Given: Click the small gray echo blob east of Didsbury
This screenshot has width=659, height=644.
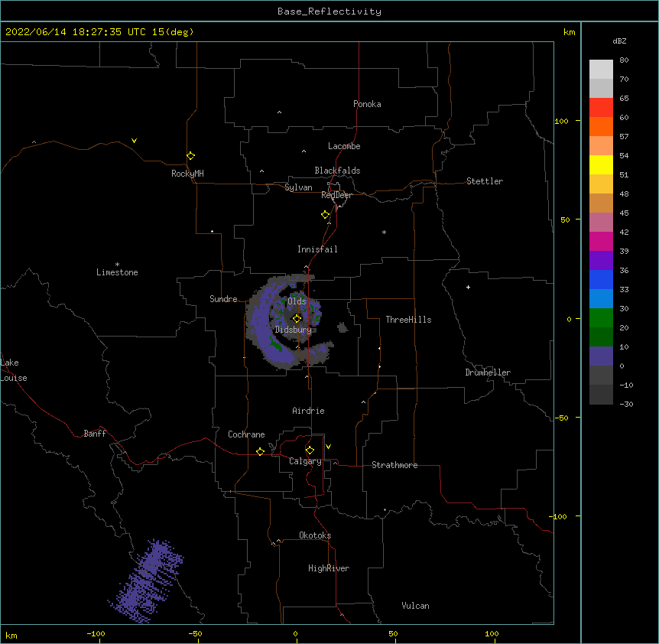Looking at the screenshot, I should pyautogui.click(x=342, y=327).
